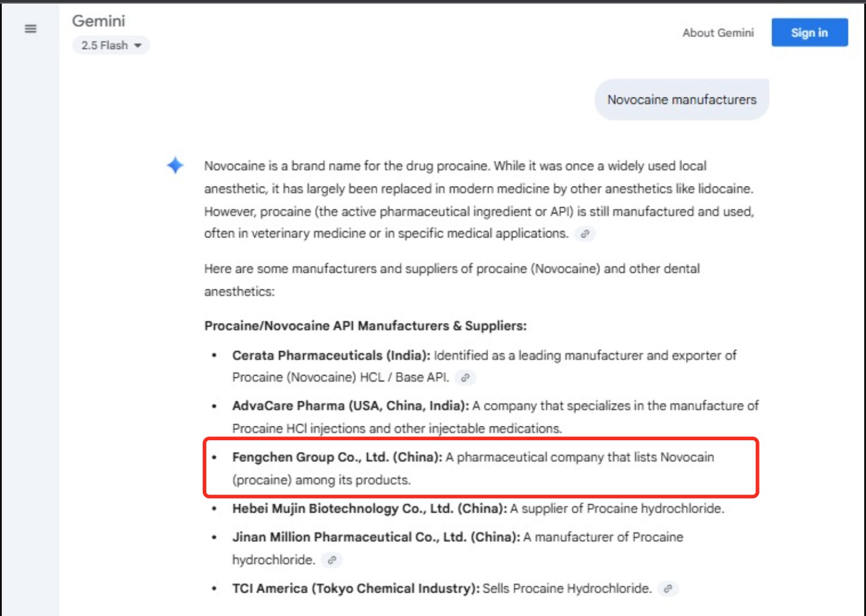Screen dimensions: 866x616
Task: Click the 'Procaine/Novocaine API Manufacturers & Suppliers' heading
Action: click(365, 326)
